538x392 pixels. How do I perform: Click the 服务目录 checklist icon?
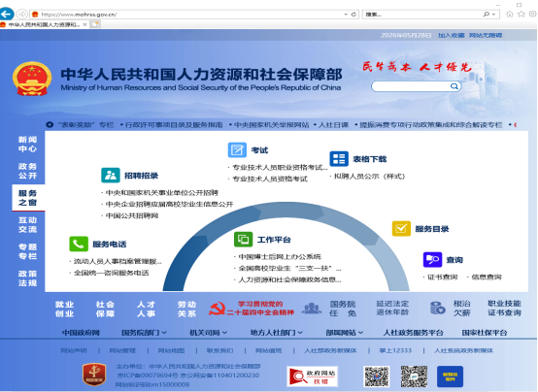pos(401,228)
